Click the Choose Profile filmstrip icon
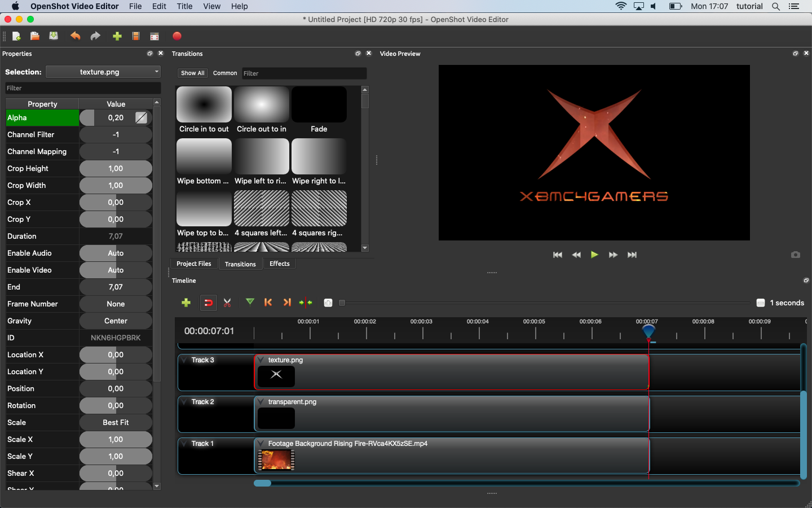 click(x=136, y=36)
